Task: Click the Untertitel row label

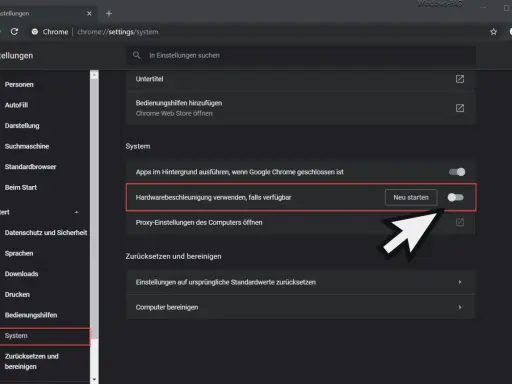Action: [x=149, y=79]
